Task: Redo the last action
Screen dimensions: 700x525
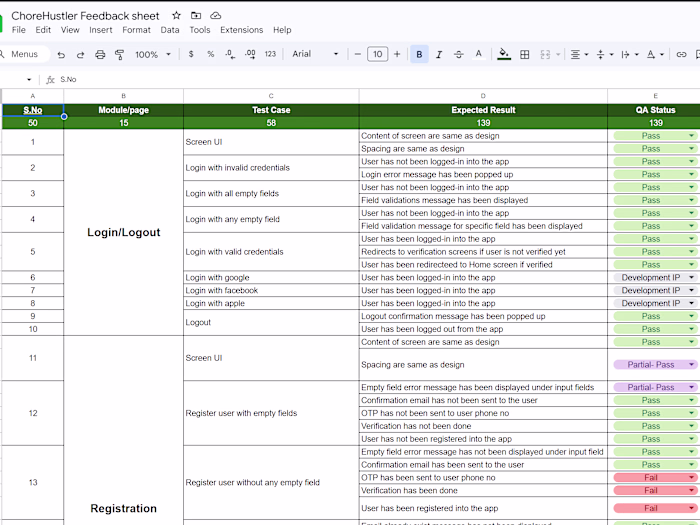Action: tap(80, 54)
